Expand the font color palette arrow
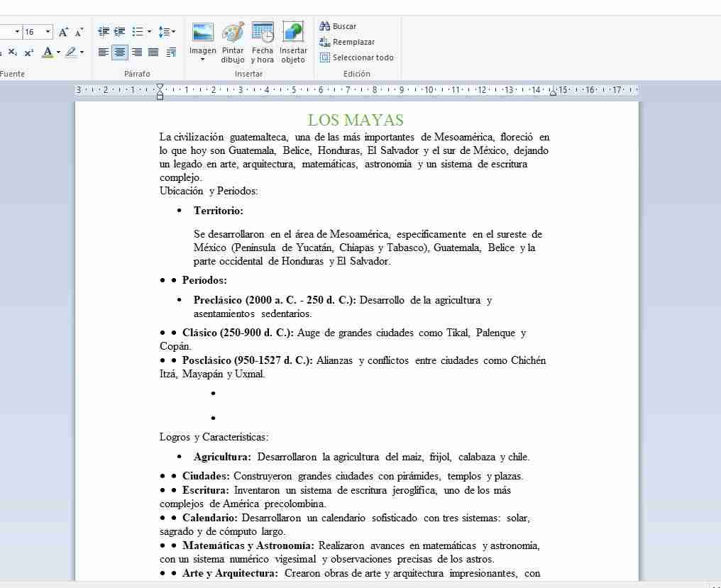This screenshot has height=588, width=721. coord(58,52)
